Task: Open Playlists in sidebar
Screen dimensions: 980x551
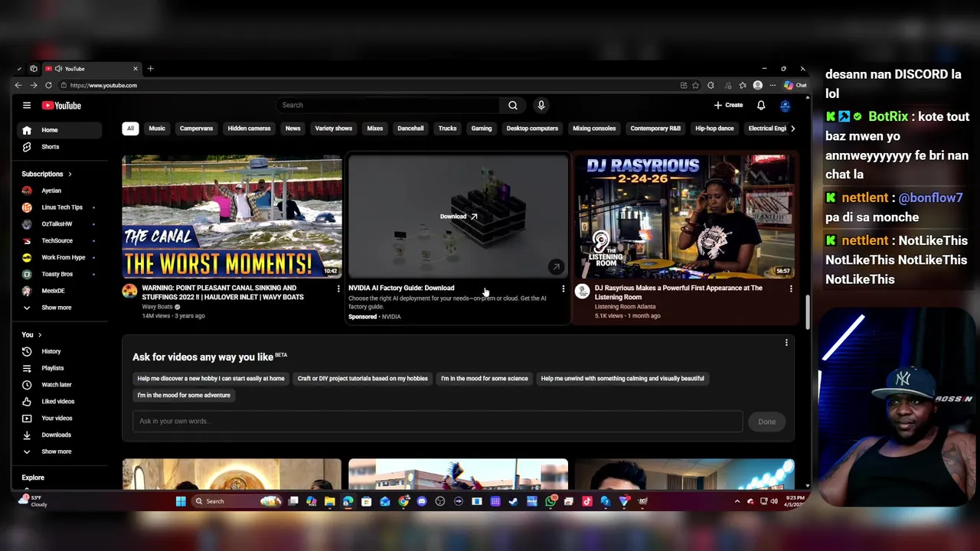Action: coord(58,368)
